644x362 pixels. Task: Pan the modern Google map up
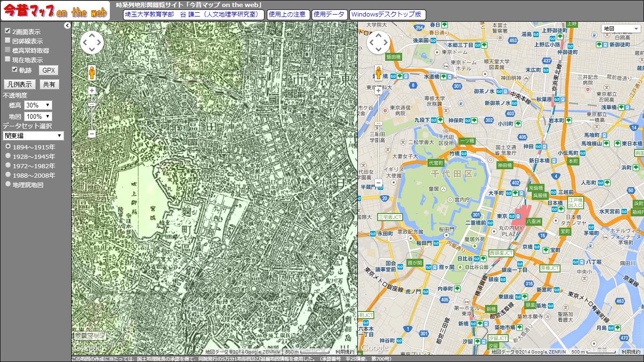pyautogui.click(x=378, y=35)
